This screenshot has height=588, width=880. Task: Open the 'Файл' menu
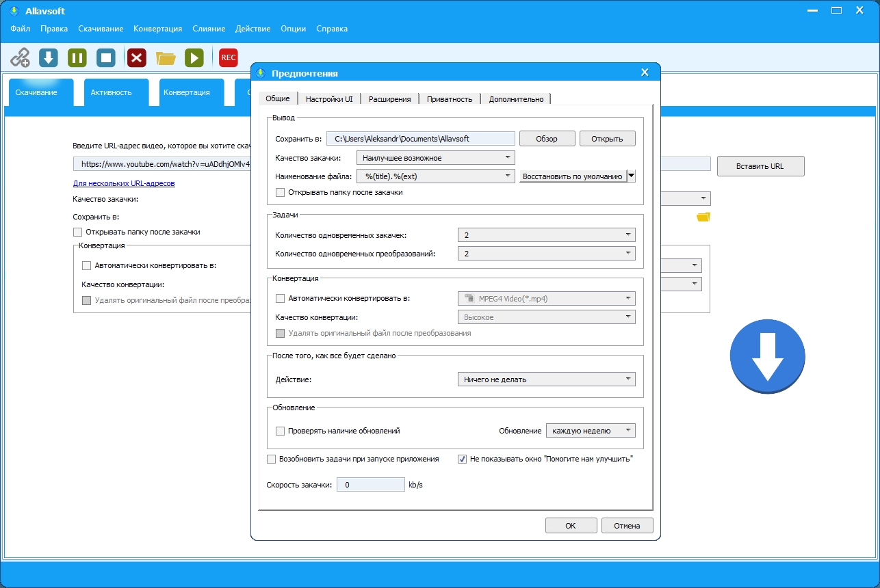(21, 29)
